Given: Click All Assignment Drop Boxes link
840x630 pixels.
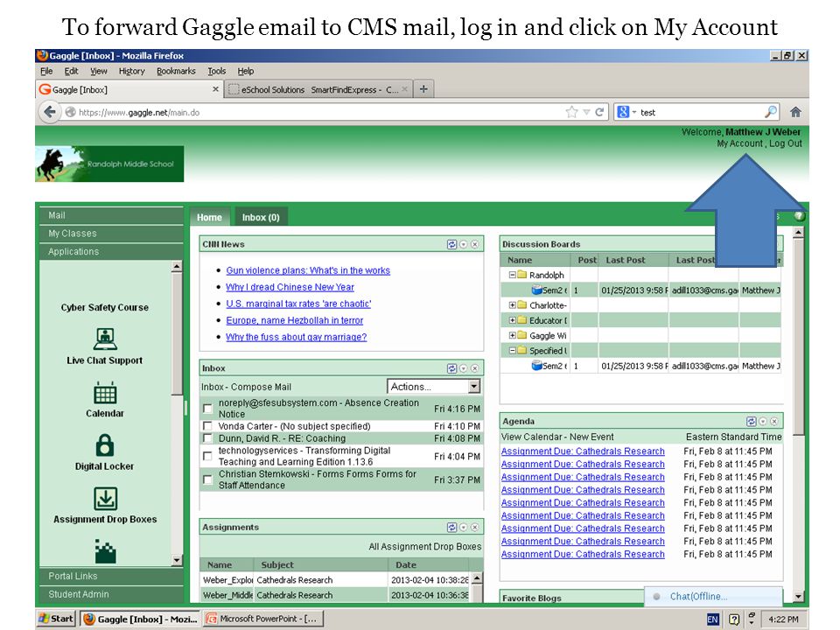Looking at the screenshot, I should coord(425,546).
